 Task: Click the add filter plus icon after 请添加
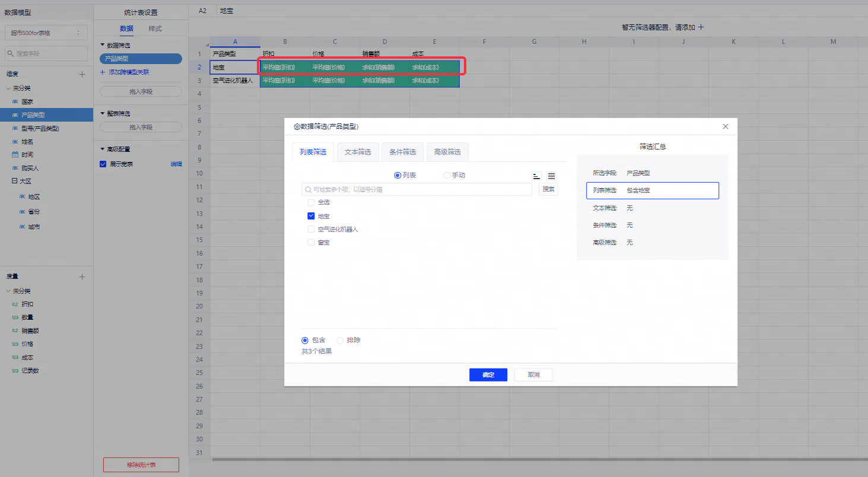click(701, 27)
